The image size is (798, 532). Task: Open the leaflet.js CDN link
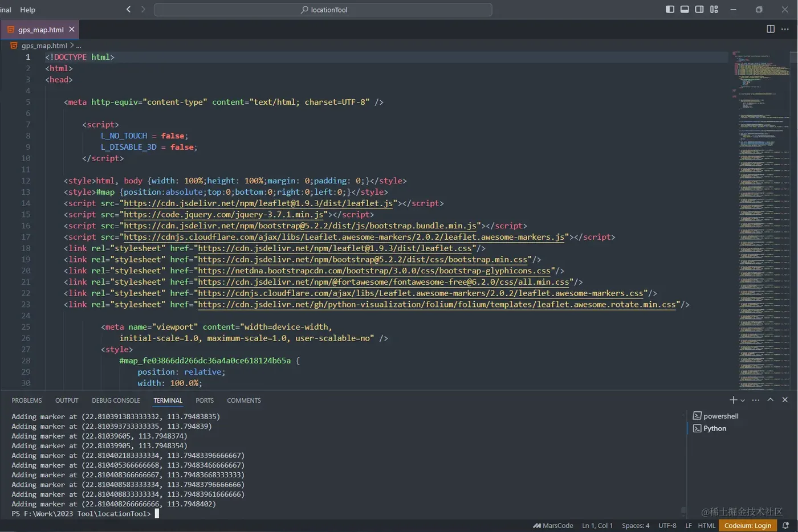click(258, 203)
